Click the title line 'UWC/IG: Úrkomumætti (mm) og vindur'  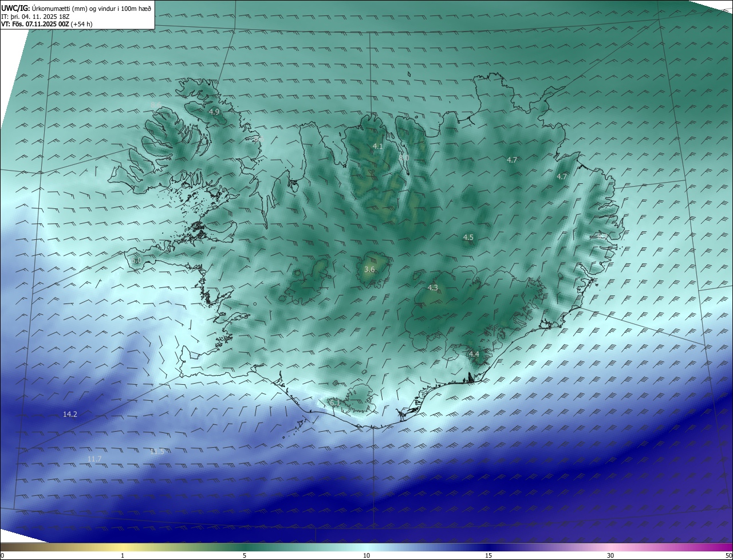[x=76, y=8]
